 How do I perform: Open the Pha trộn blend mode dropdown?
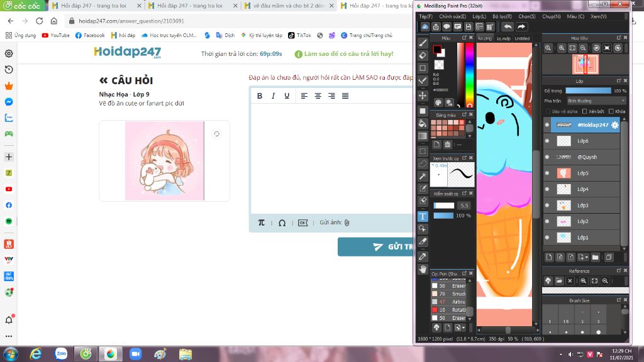pos(596,101)
